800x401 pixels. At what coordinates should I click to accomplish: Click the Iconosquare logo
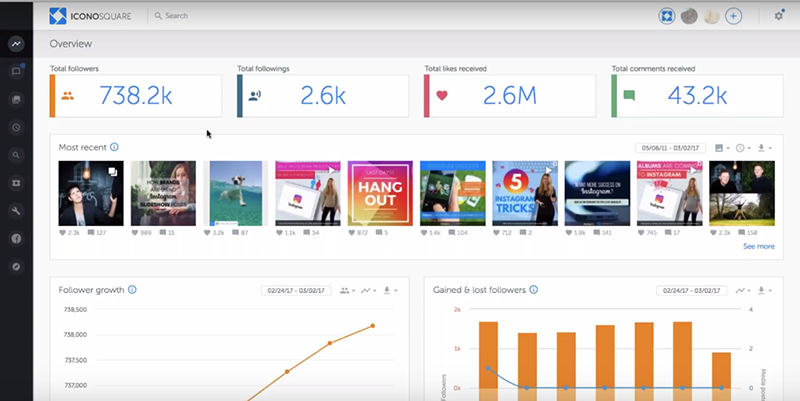point(95,16)
